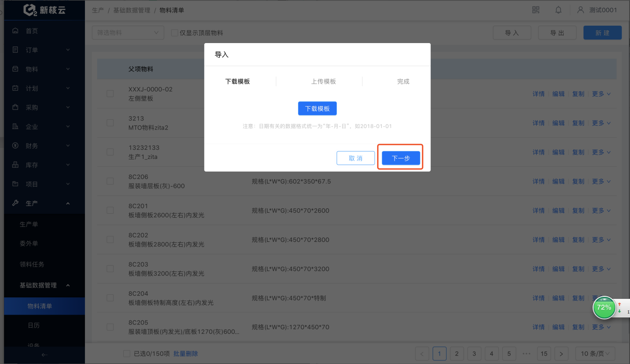Select the checkbox for row 3213
Viewport: 630px width, 364px height.
pos(110,123)
